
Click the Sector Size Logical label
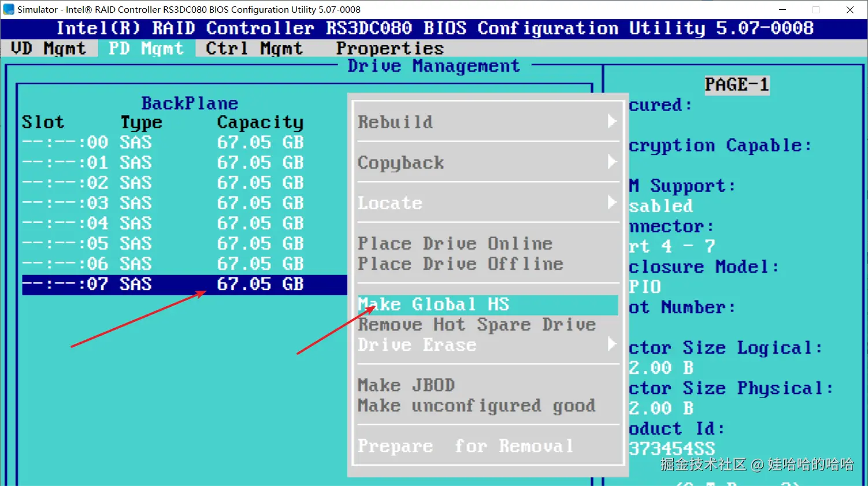[x=725, y=348]
